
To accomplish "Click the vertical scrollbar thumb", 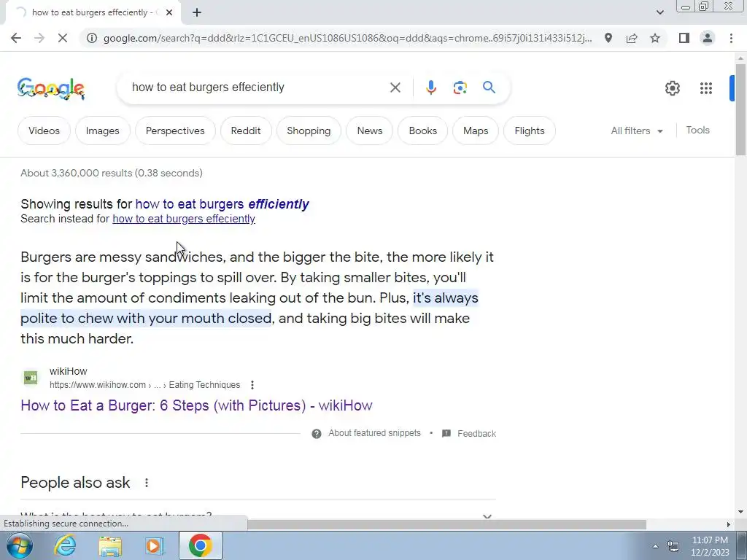I will point(740,109).
